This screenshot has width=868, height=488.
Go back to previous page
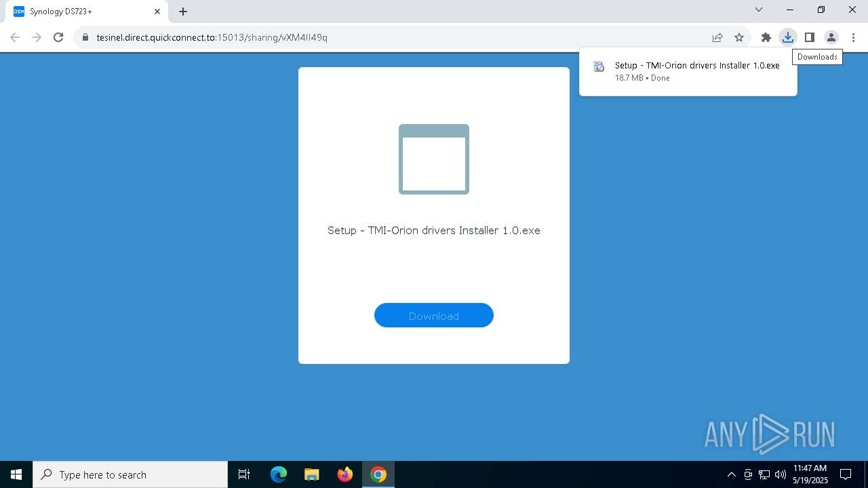pyautogui.click(x=15, y=37)
